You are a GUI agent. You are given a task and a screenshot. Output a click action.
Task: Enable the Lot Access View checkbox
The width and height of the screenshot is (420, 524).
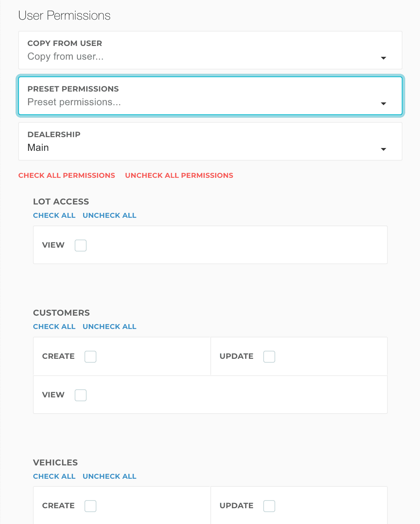coord(81,246)
